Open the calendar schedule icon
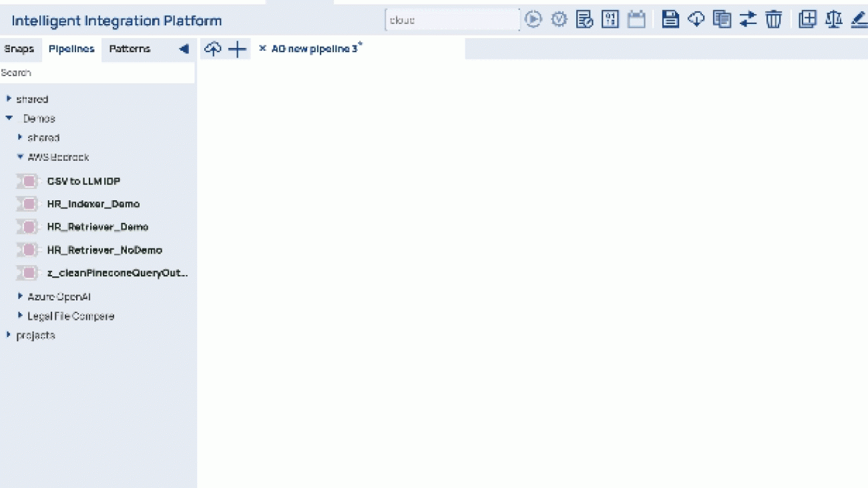868x488 pixels. pyautogui.click(x=636, y=19)
